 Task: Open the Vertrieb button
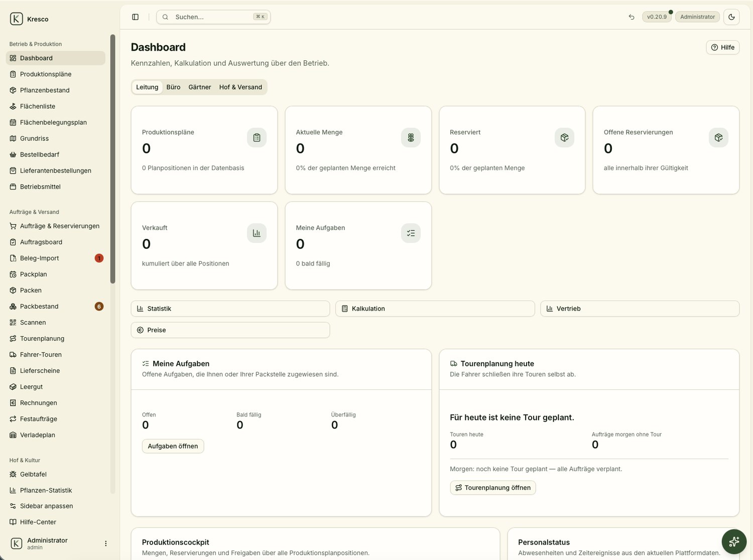pyautogui.click(x=640, y=309)
